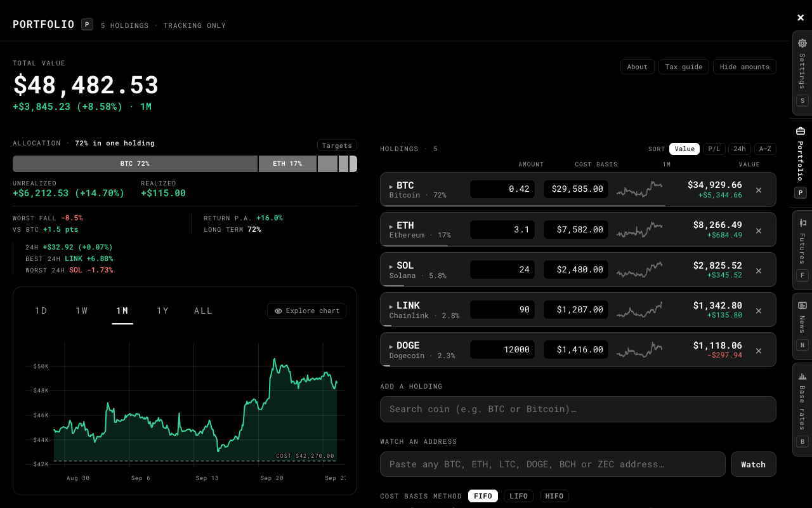Switch chart to 1W range
The image size is (812, 508).
point(82,311)
